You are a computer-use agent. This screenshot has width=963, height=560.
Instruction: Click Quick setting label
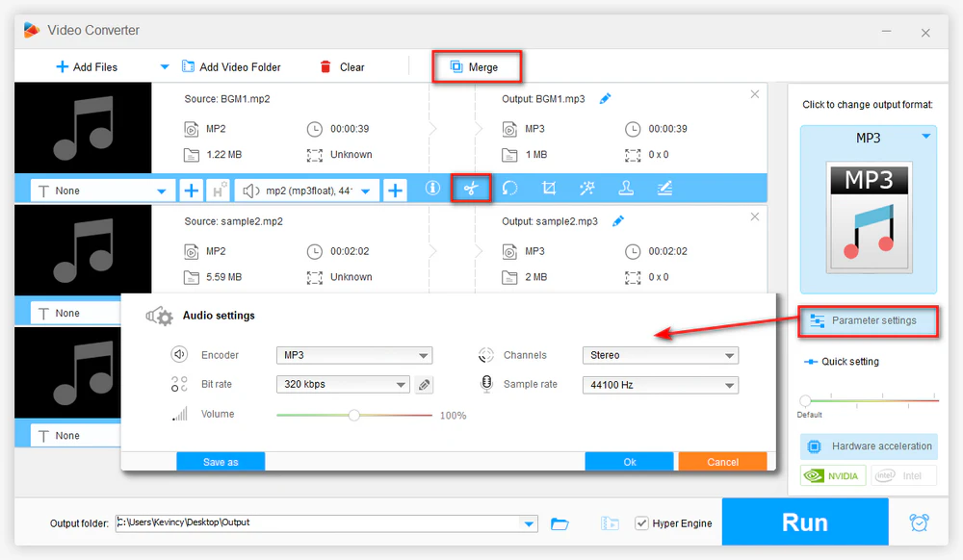tap(850, 362)
